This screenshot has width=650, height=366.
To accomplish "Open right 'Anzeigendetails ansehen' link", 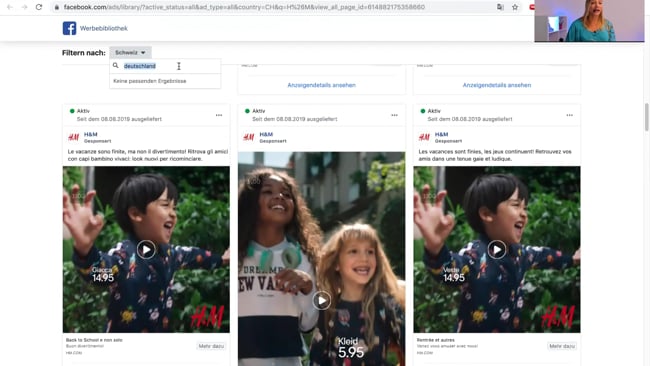I will tap(497, 85).
